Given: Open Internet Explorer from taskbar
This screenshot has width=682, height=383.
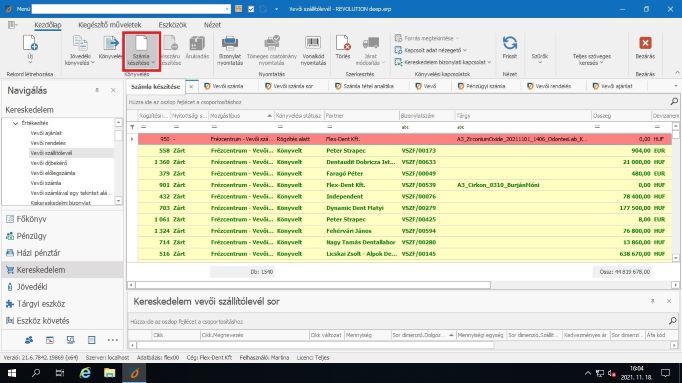Looking at the screenshot, I should (x=84, y=373).
